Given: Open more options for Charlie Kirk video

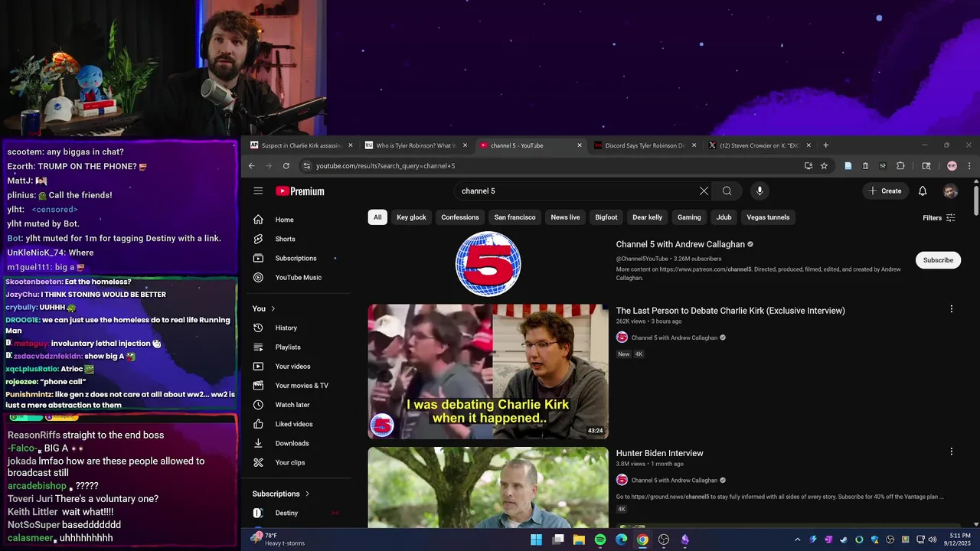Looking at the screenshot, I should click(952, 309).
